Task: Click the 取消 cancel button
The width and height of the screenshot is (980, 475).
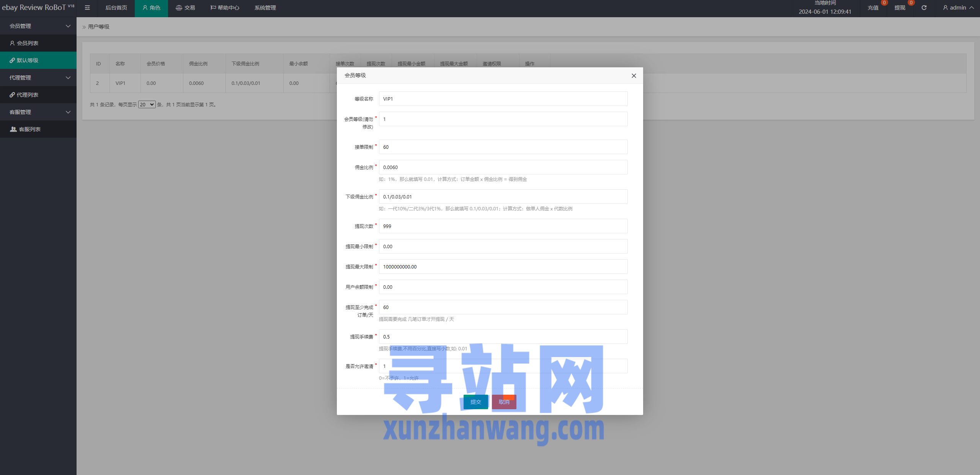Action: (x=504, y=402)
